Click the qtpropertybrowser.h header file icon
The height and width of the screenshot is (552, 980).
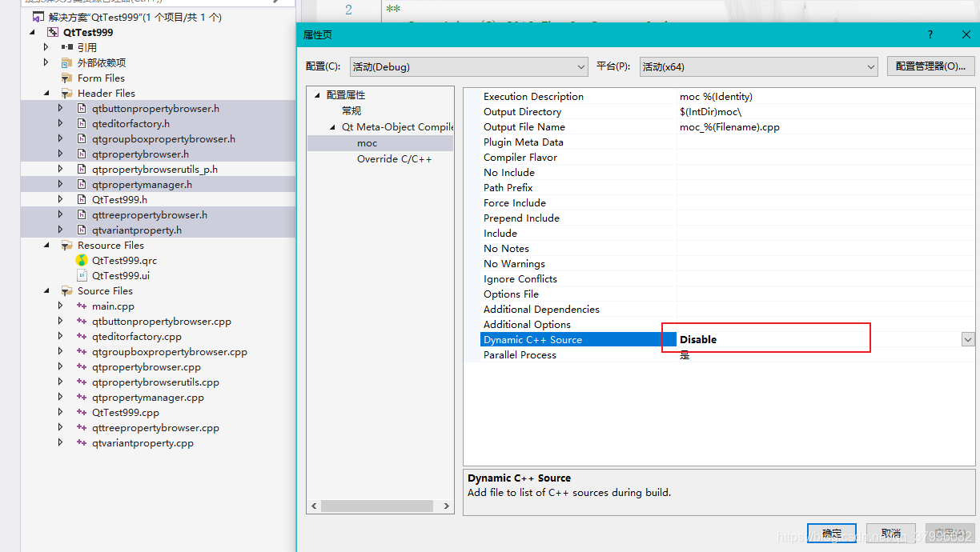[x=82, y=154]
